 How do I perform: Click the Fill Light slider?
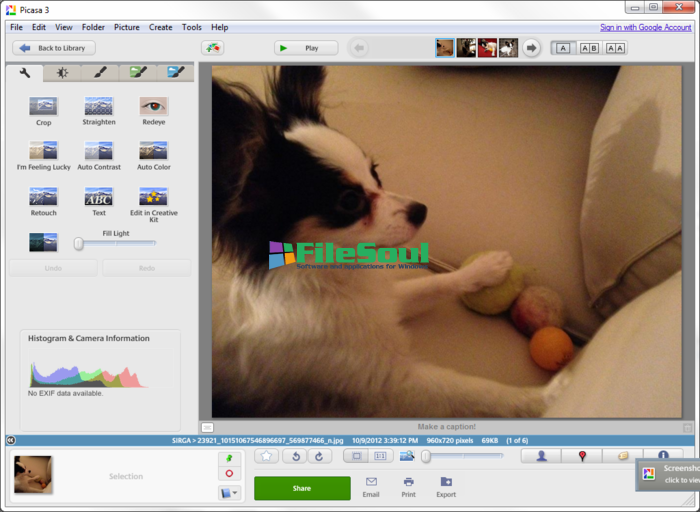tap(115, 243)
